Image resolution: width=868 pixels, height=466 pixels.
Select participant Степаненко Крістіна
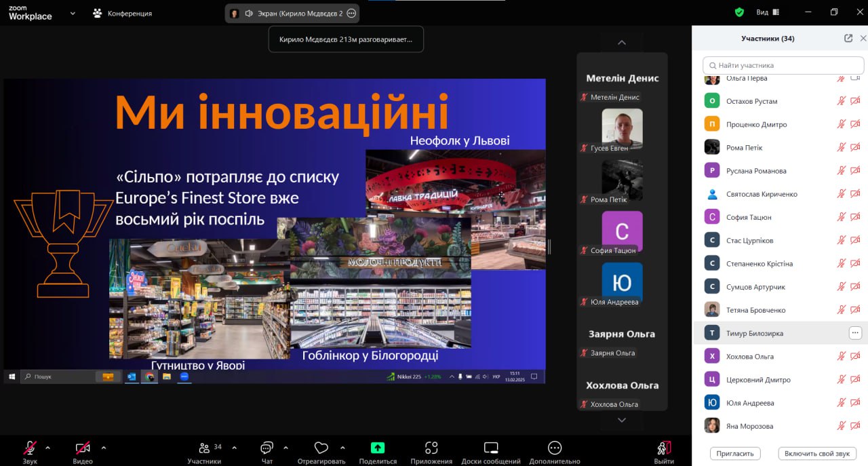pos(780,263)
